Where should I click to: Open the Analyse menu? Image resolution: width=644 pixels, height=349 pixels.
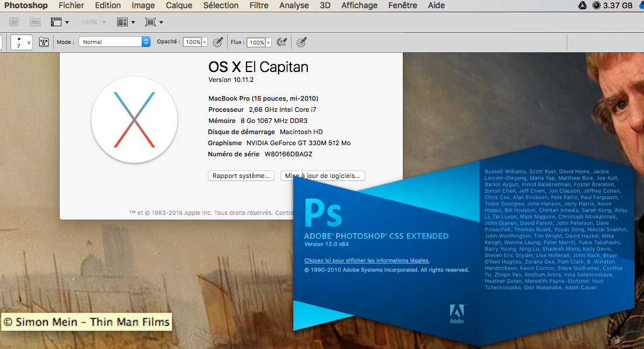tap(294, 5)
